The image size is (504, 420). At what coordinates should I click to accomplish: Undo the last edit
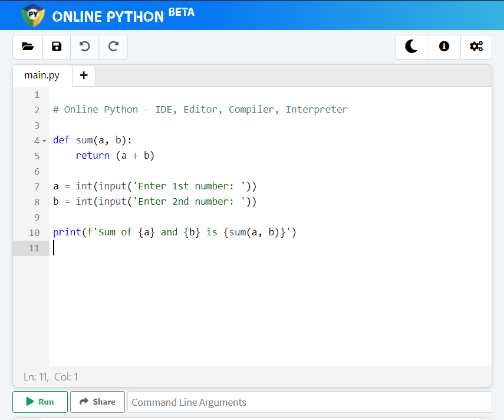84,47
